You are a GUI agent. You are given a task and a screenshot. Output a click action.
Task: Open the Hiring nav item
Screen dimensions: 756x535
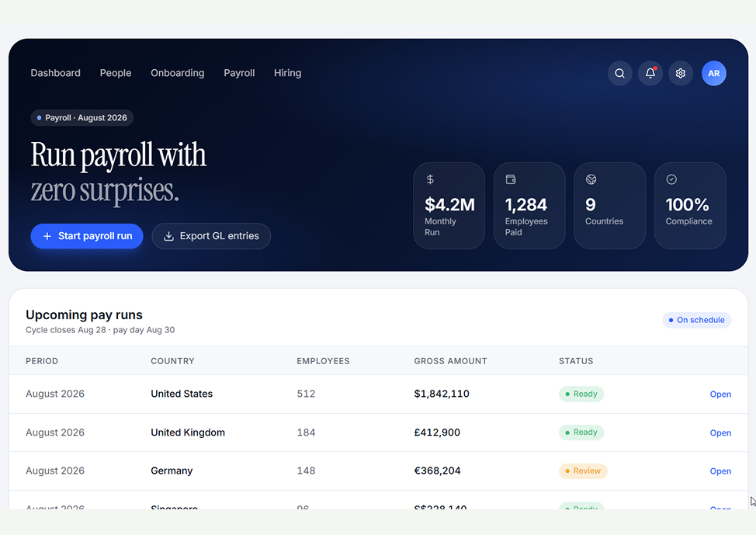click(x=288, y=73)
